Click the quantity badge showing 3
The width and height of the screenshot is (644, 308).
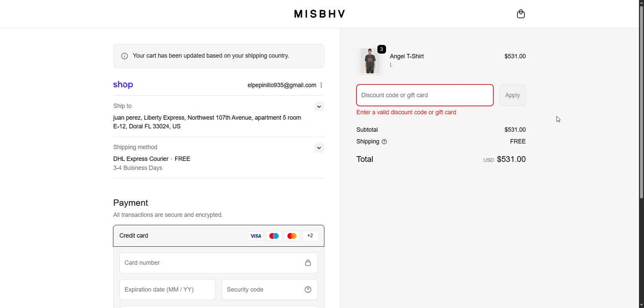click(382, 49)
